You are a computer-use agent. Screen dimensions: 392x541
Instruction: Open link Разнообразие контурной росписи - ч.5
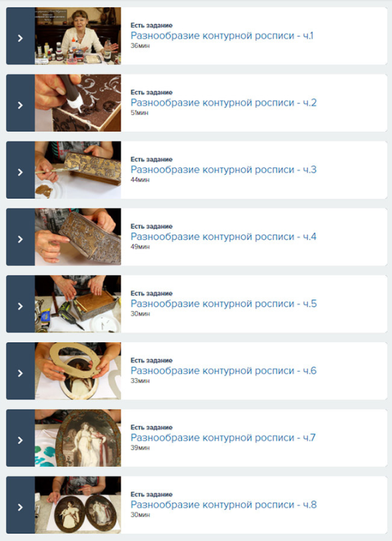(223, 304)
